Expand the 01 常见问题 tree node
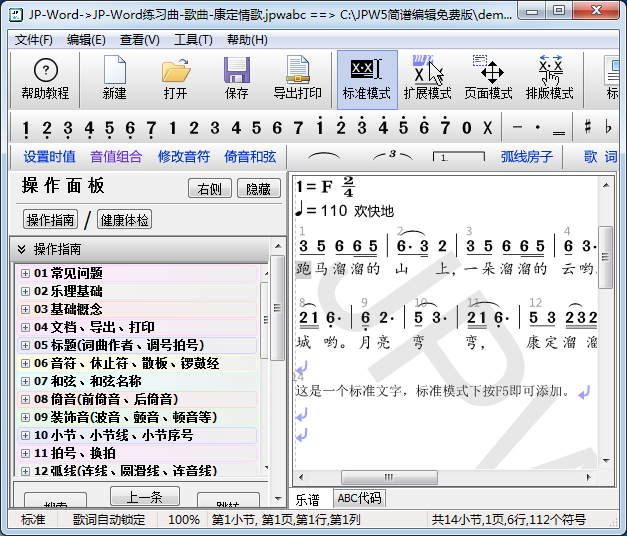The image size is (627, 536). pos(25,274)
